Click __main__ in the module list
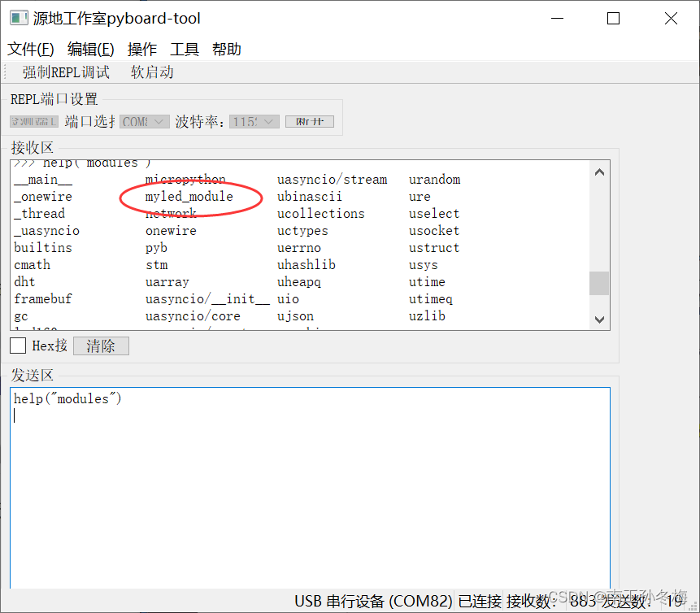Screen dimensions: 700x613 (43, 180)
